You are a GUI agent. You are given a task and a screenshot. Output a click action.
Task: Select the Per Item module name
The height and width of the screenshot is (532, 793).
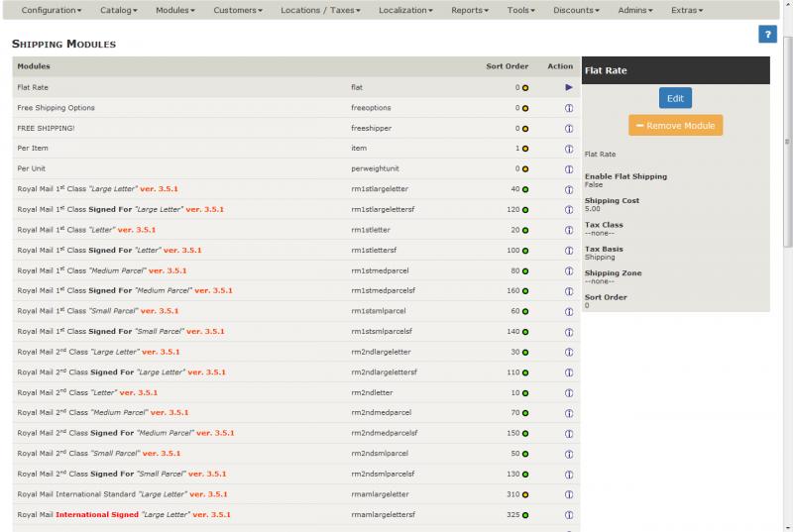tap(33, 148)
